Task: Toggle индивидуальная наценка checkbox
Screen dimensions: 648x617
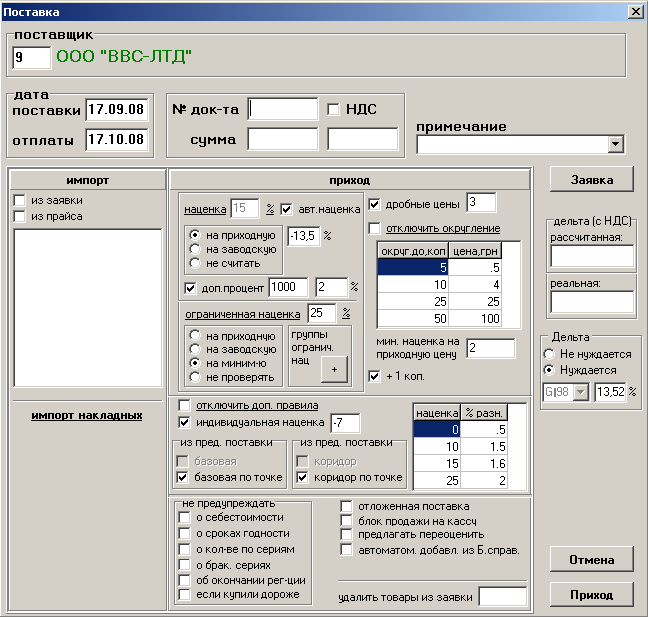Action: tap(184, 422)
